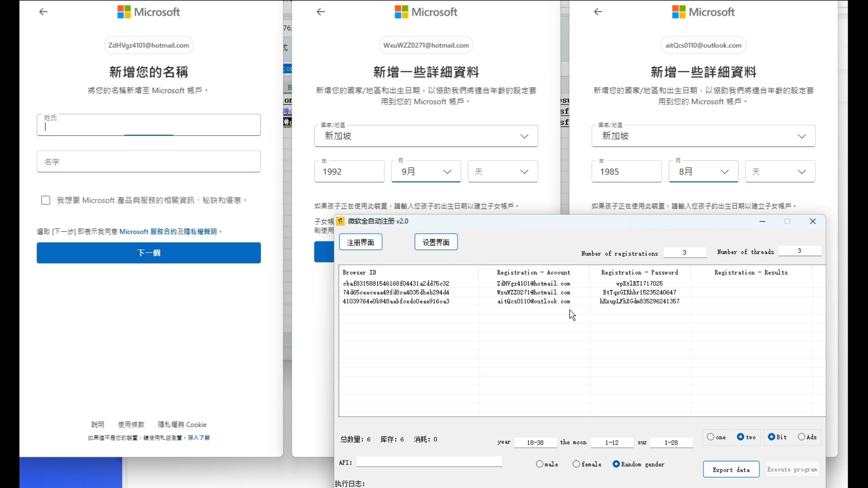
Task: Click the registration tool app icon in title bar
Action: coord(340,221)
